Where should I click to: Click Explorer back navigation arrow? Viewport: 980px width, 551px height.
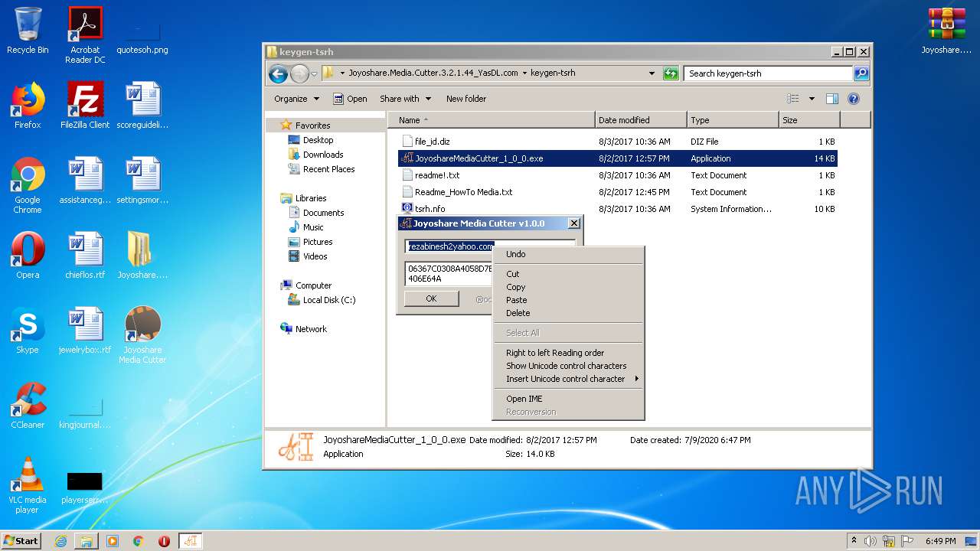pos(278,73)
